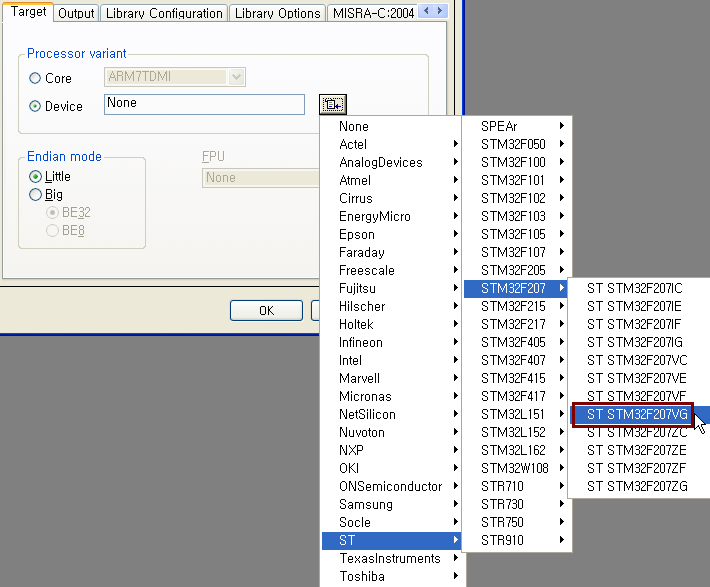Open the STM32W108 device family
Screen dimensions: 710x587
[517, 468]
